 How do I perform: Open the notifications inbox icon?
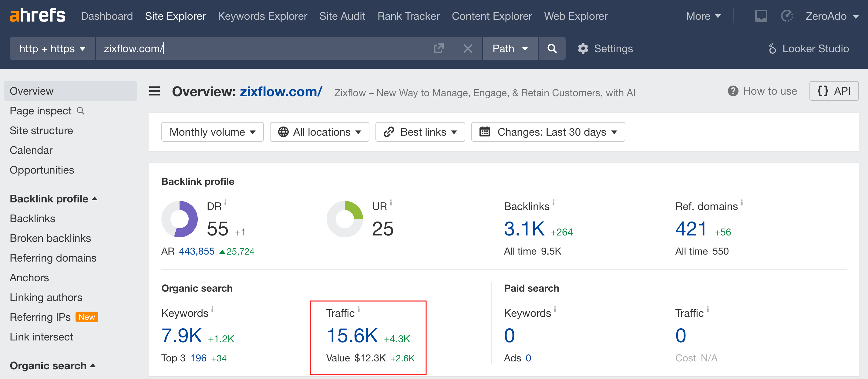coord(761,16)
